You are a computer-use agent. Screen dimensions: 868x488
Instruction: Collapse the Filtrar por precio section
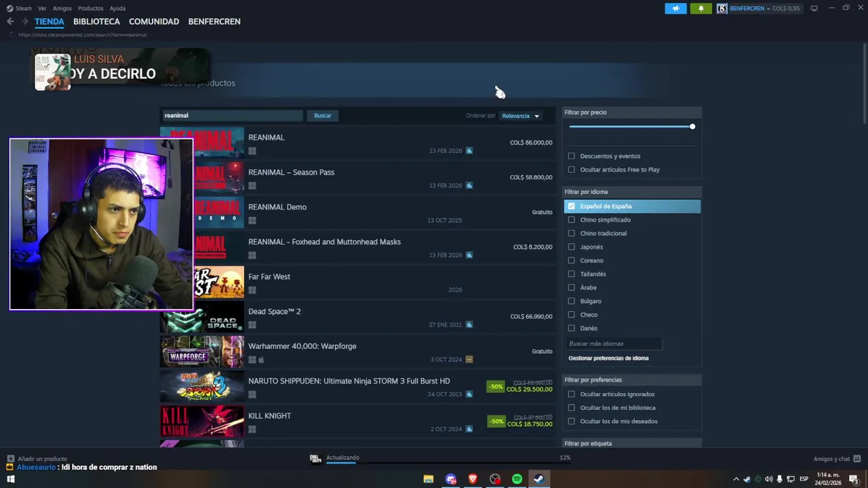[x=631, y=113]
